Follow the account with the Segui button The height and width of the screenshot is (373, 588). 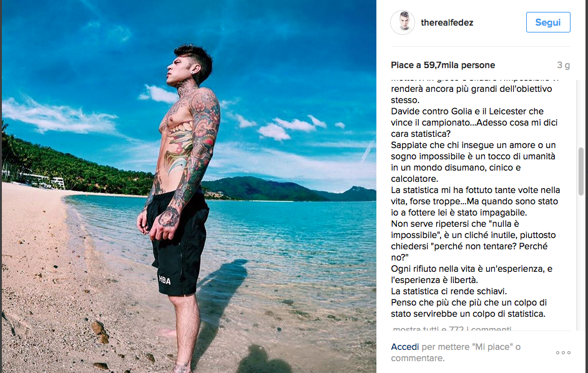[x=548, y=22]
